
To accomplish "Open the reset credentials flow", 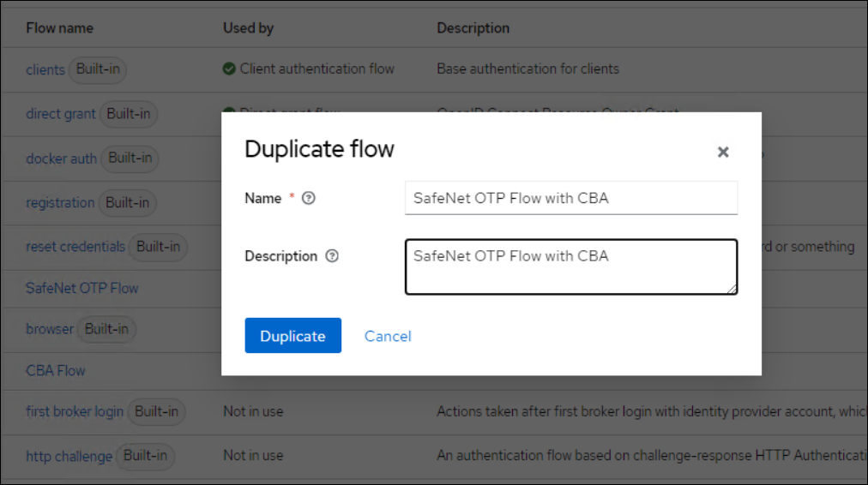I will pos(75,247).
